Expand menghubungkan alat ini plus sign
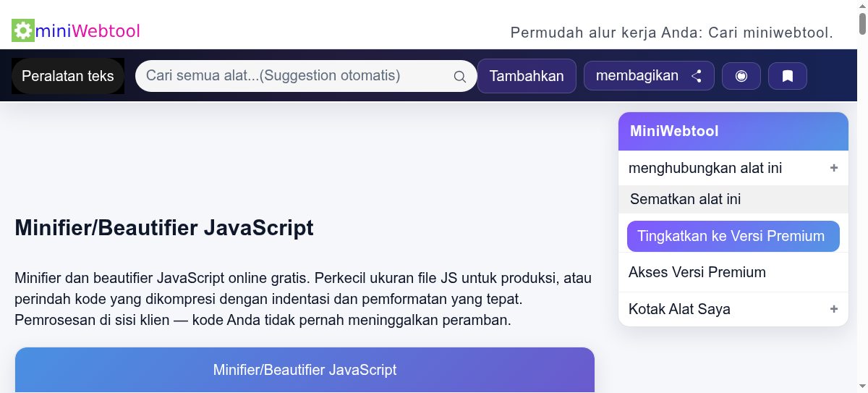 834,168
